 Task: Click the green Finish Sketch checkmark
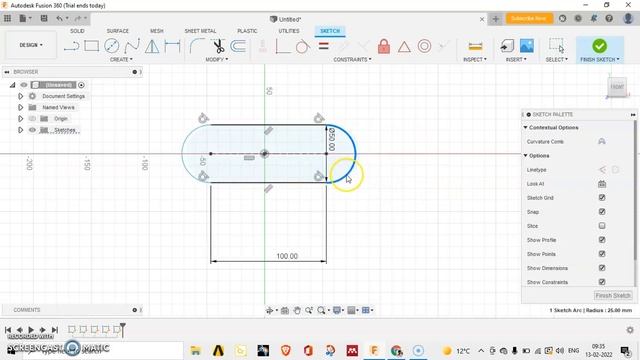599,46
